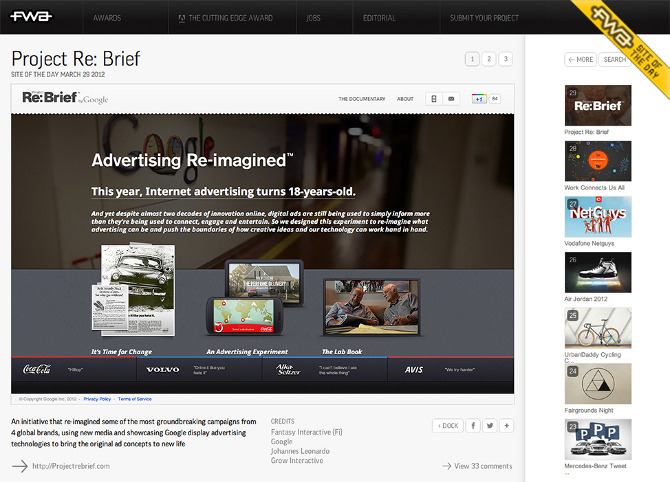The image size is (670, 482).
Task: Click the Work Connects Us All caption
Action: (x=594, y=188)
